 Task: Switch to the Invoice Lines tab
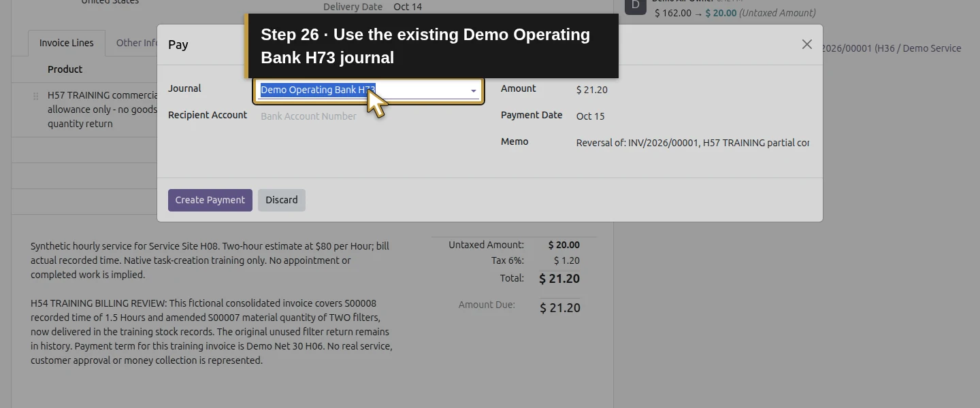pos(67,43)
